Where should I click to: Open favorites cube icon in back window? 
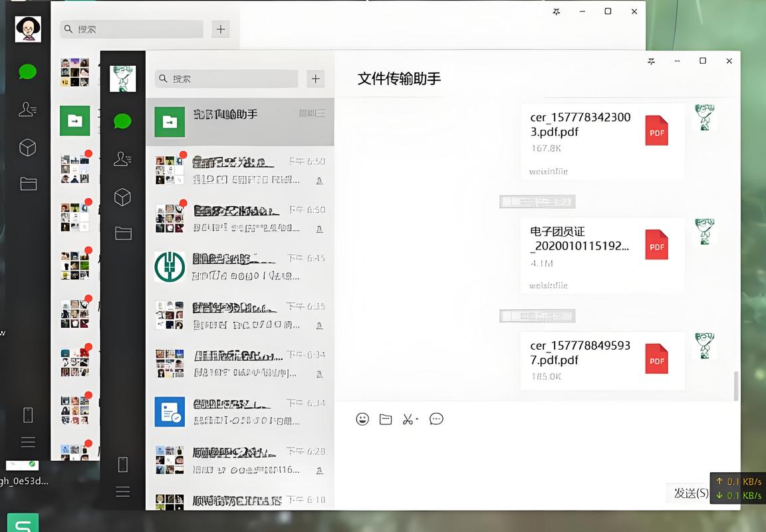tap(28, 147)
